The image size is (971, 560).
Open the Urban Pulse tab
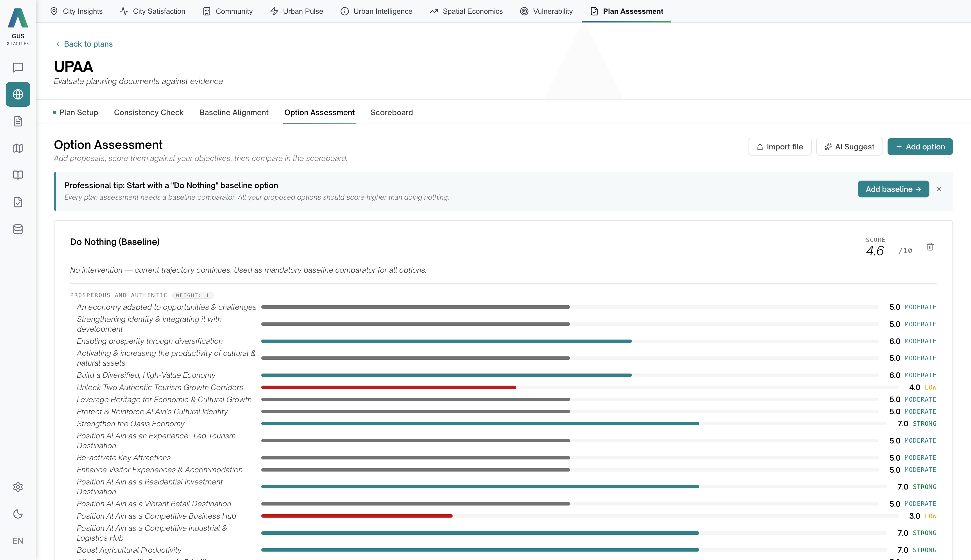coord(297,11)
